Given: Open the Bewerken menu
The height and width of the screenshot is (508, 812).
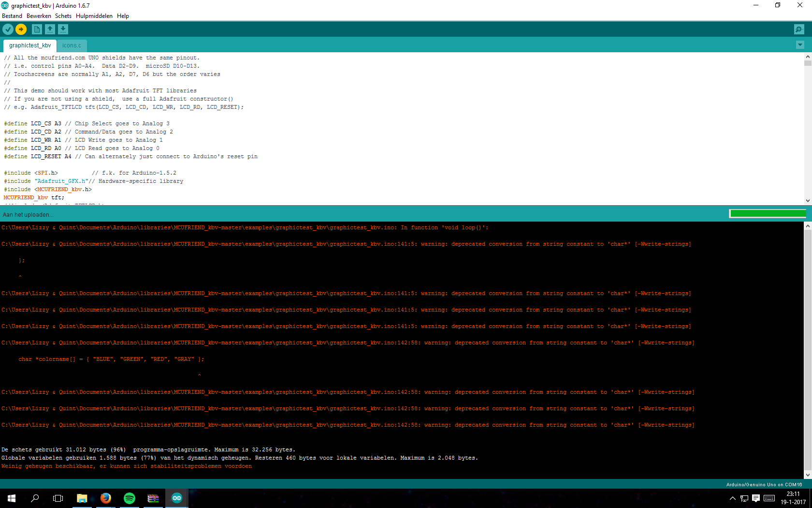Looking at the screenshot, I should pos(39,16).
